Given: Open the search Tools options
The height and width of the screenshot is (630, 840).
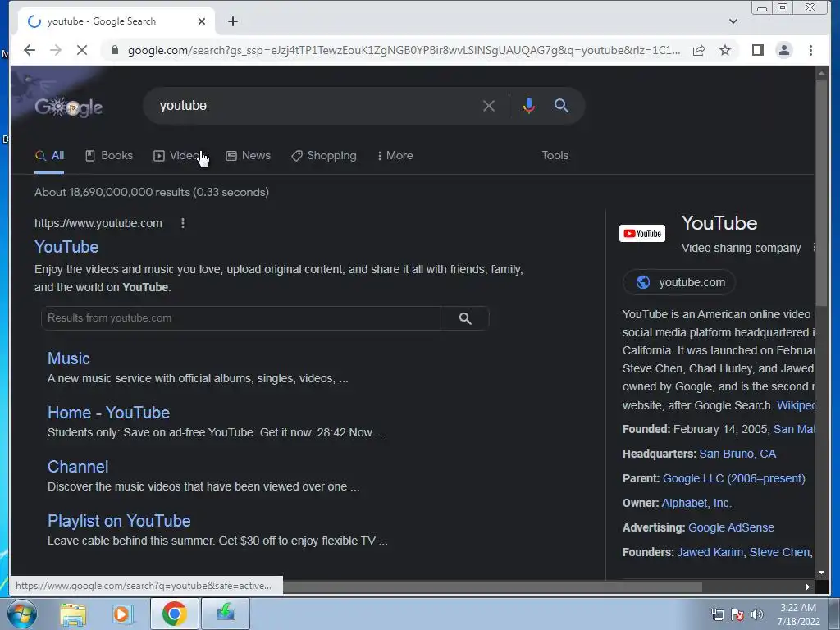Looking at the screenshot, I should tap(555, 155).
